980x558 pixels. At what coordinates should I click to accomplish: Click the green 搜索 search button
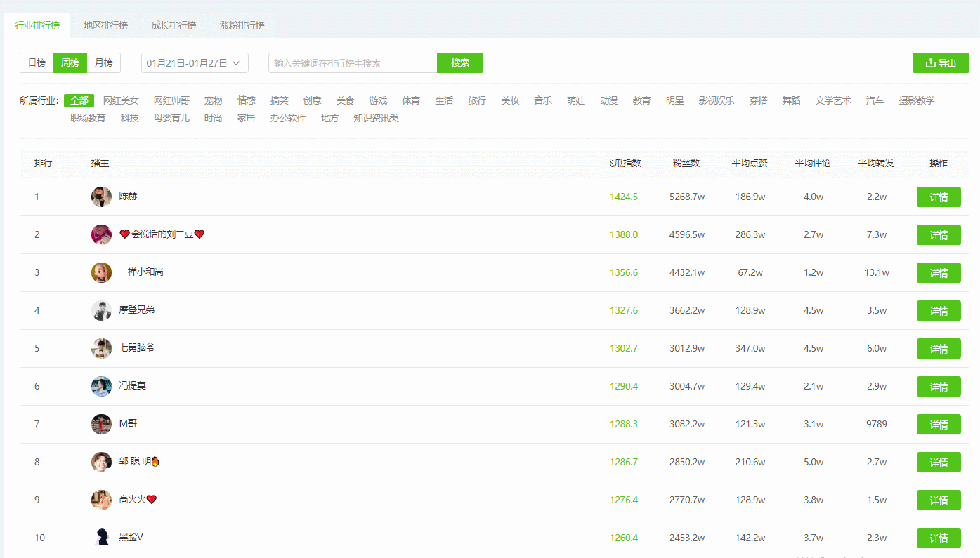[x=460, y=63]
